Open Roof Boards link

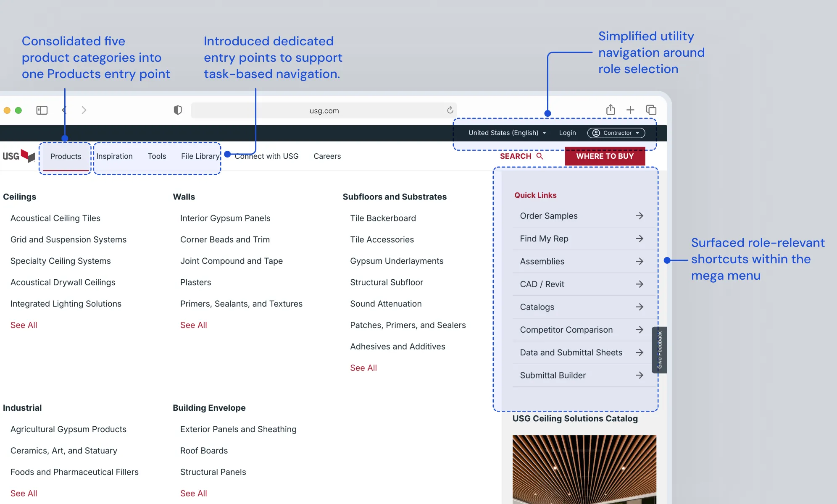[x=204, y=451]
